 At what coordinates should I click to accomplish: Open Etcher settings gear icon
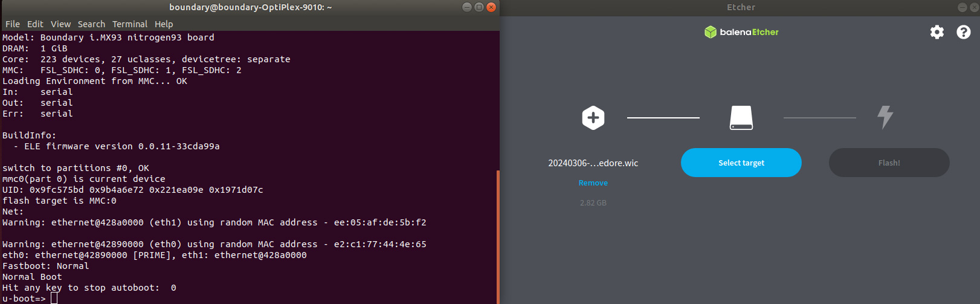(936, 32)
